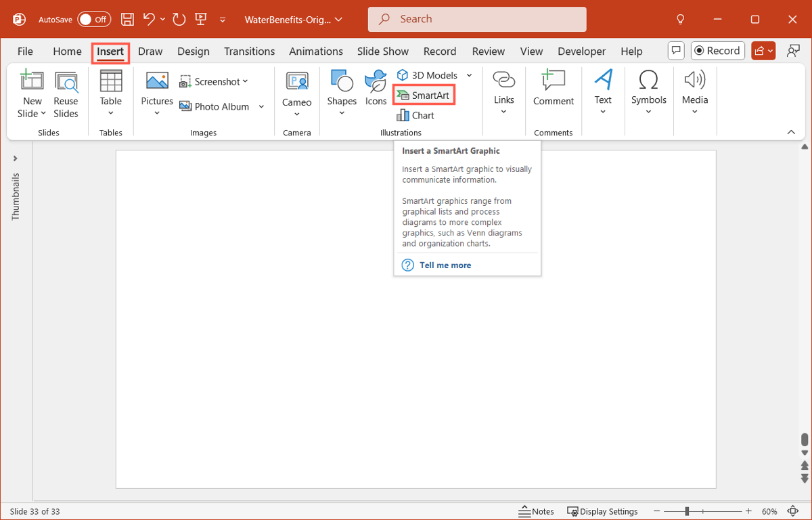Open Reuse Slides tool
The width and height of the screenshot is (812, 520).
[66, 95]
